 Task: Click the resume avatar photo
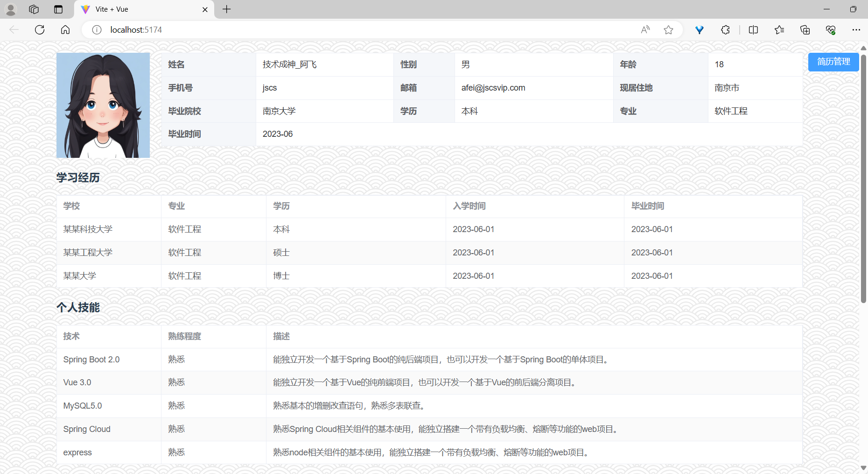103,105
